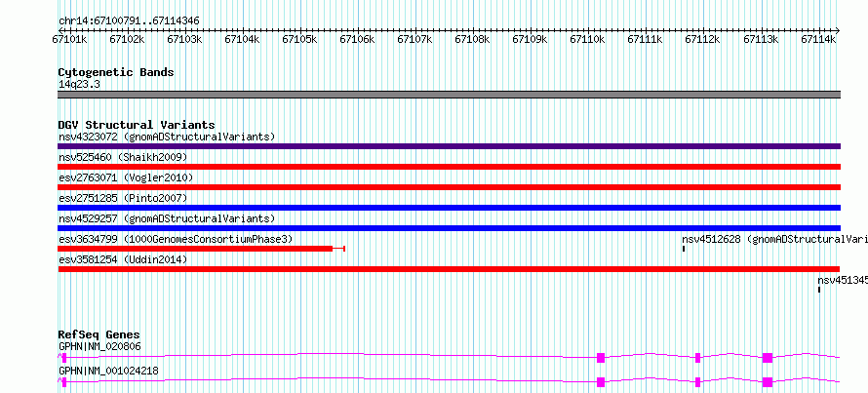This screenshot has width=868, height=393.
Task: Select the small black nsv451345 variant mark
Action: (819, 290)
